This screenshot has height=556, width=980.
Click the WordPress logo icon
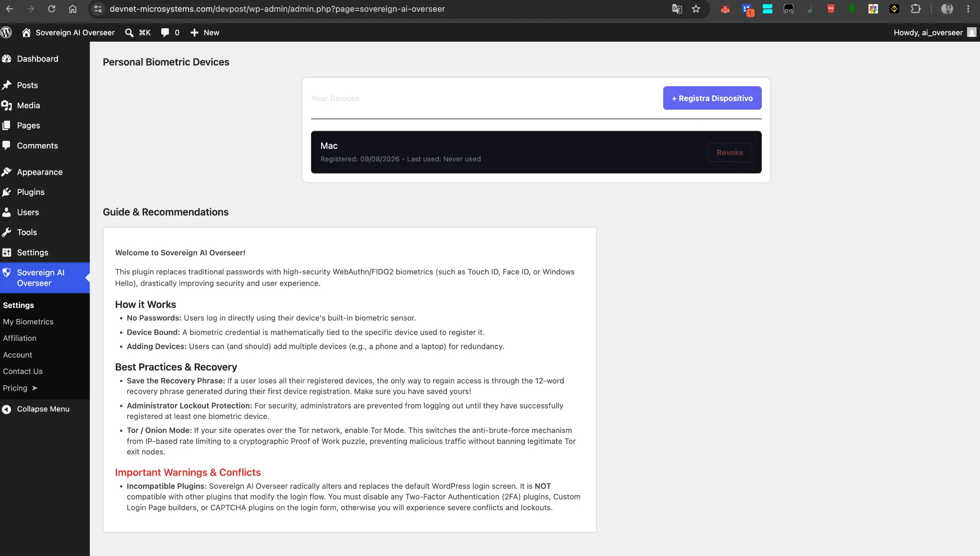tap(6, 33)
